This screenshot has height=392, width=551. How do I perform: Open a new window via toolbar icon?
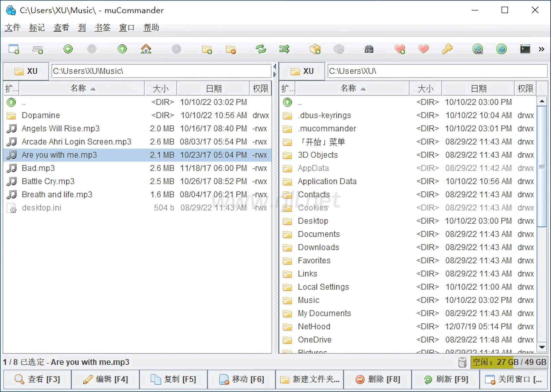point(14,49)
